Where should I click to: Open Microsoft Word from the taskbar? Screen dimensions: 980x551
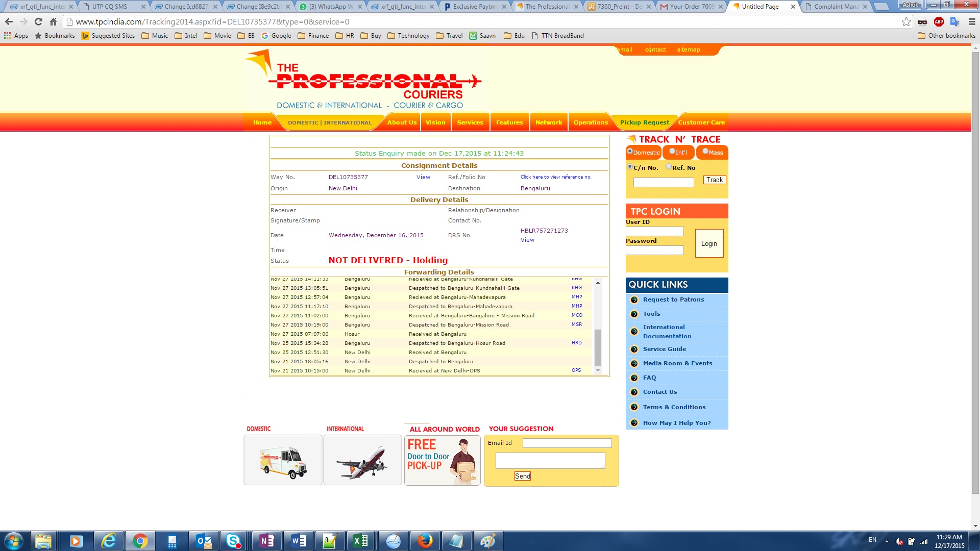[x=298, y=541]
